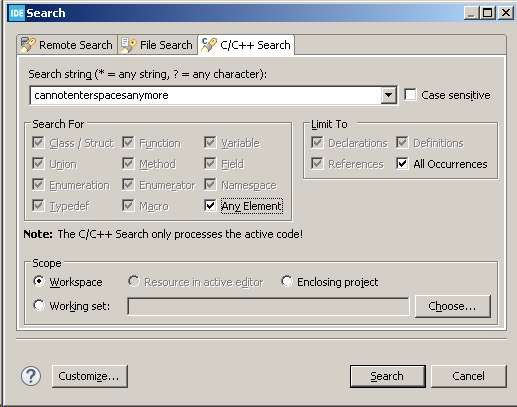The height and width of the screenshot is (407, 517).
Task: Click into the search string field
Action: 206,95
